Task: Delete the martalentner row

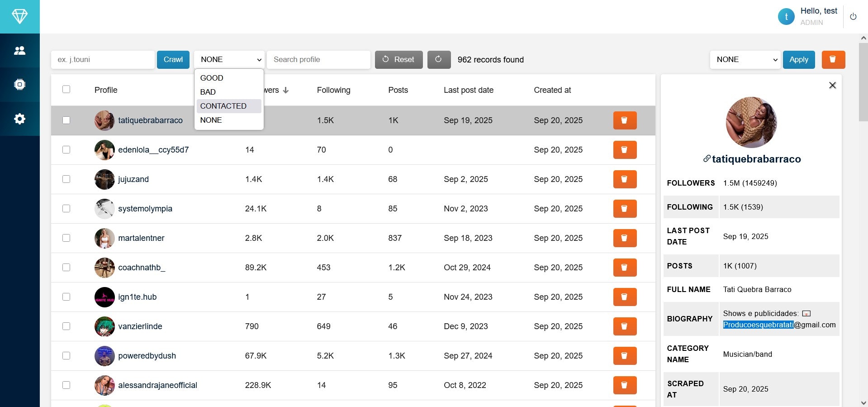Action: pos(625,238)
